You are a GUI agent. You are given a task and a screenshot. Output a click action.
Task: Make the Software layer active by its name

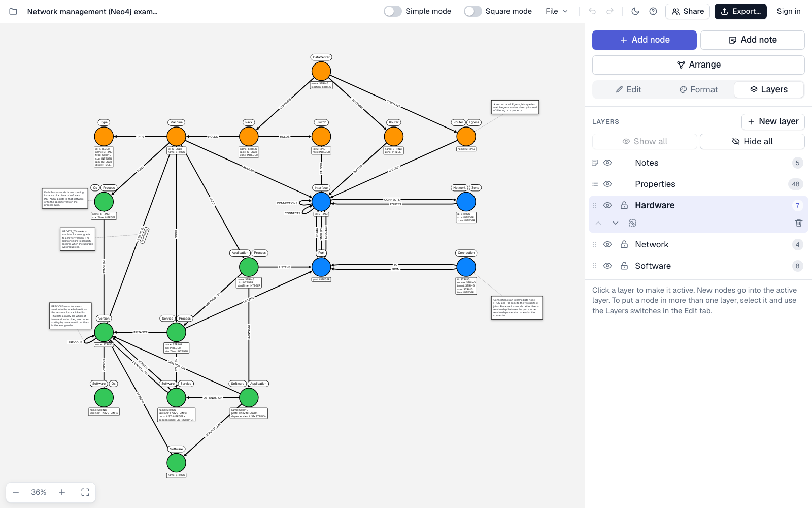[653, 266]
